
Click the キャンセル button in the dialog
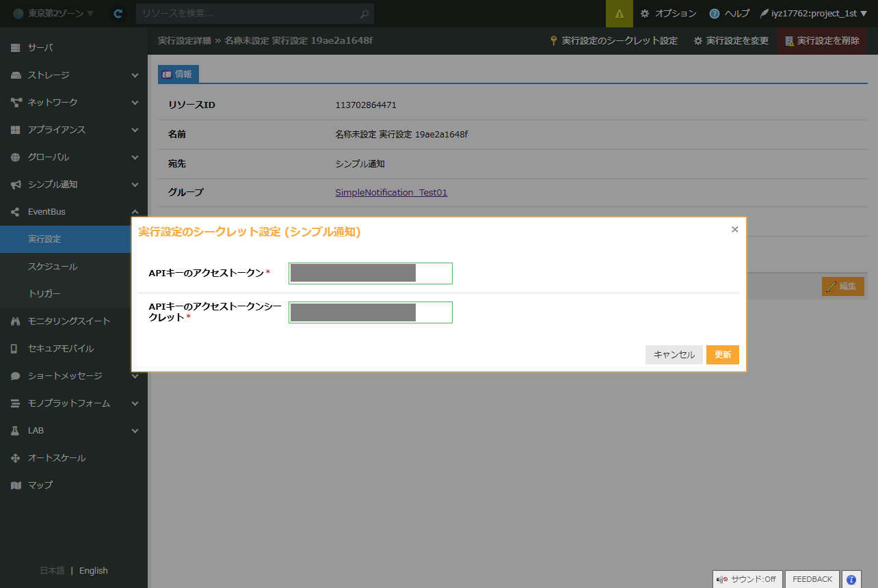[x=674, y=355]
